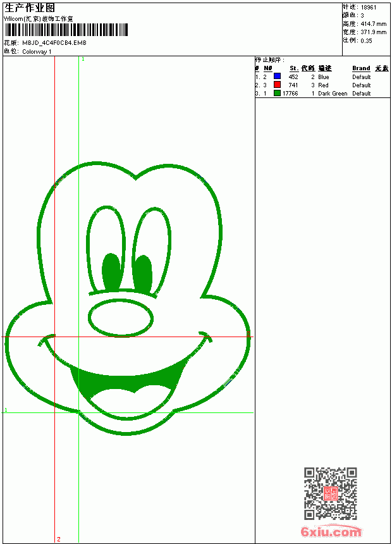The image size is (392, 544).
Task: Click the red guide marker 2 at bottom
Action: (59, 539)
